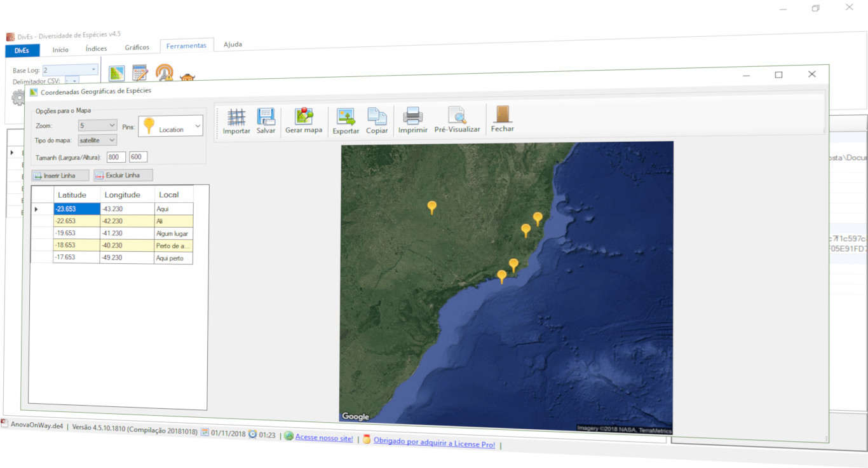This screenshot has height=468, width=868.
Task: Select the latitude cell -18.653
Action: tap(77, 245)
